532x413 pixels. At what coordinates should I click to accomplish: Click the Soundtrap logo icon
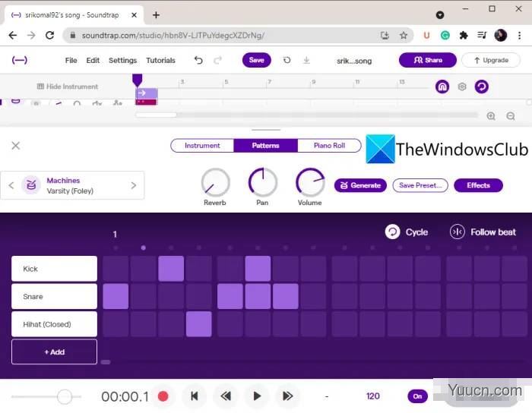20,60
